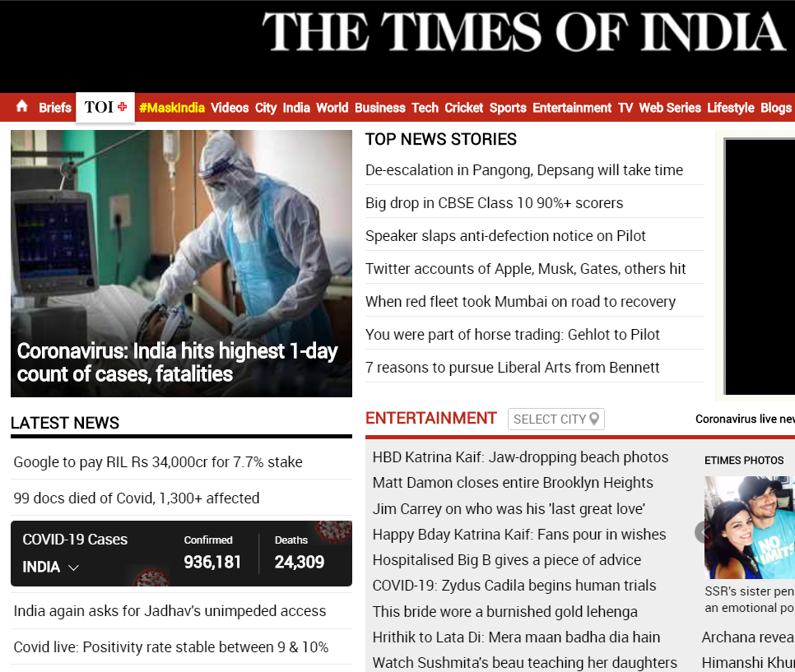This screenshot has height=672, width=795.
Task: Open the Entertainment nav item
Action: (572, 108)
